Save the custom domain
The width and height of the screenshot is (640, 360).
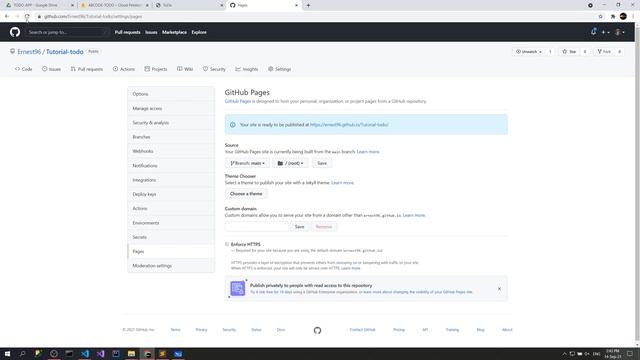tap(300, 227)
